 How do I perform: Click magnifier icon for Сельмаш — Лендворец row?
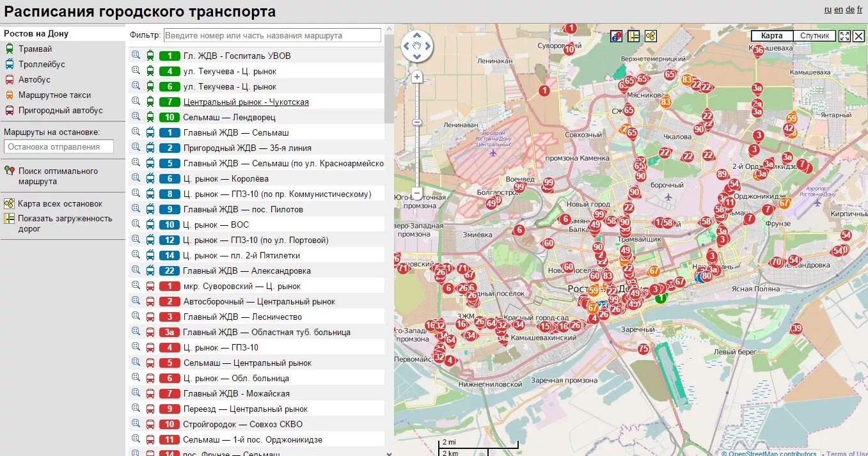click(136, 116)
